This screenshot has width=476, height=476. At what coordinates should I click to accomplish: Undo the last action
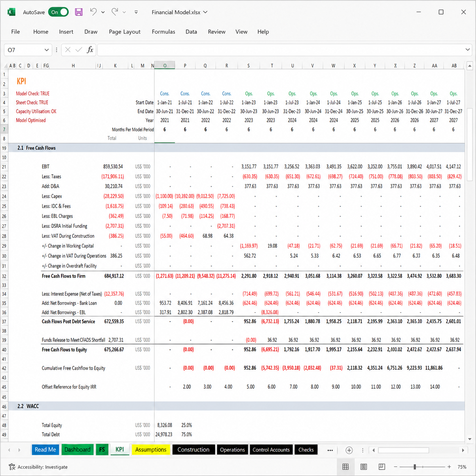[93, 12]
